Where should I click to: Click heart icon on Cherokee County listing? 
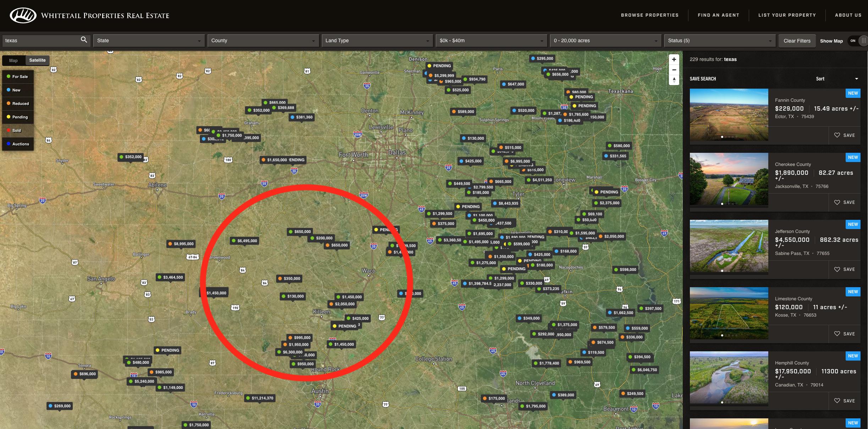coord(837,202)
